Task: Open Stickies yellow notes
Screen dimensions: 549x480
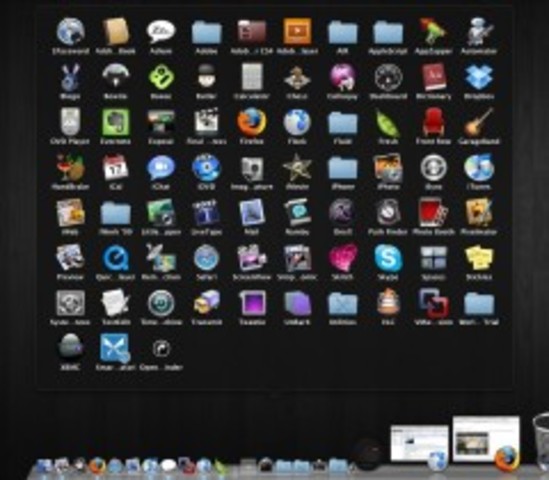Action: click(479, 258)
